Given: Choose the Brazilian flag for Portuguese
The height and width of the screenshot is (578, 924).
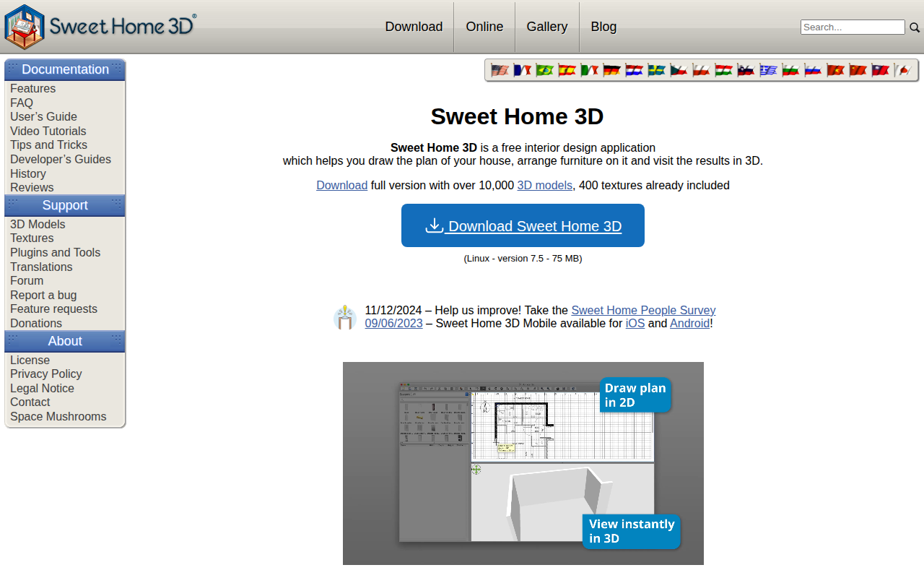Looking at the screenshot, I should [544, 70].
